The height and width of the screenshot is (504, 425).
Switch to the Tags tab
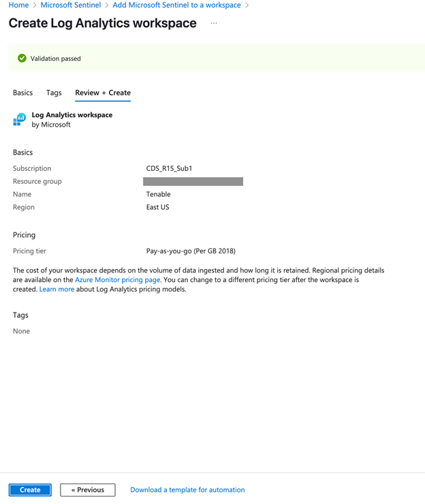click(54, 93)
